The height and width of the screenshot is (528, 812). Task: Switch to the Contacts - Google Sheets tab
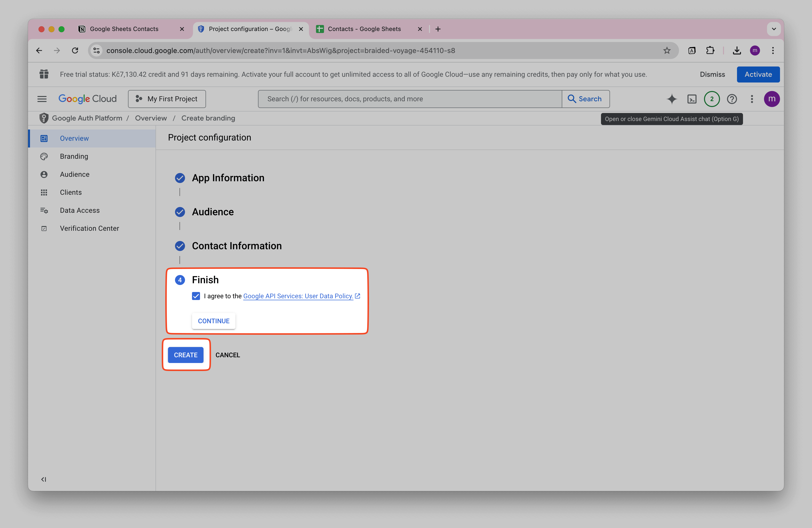click(364, 29)
